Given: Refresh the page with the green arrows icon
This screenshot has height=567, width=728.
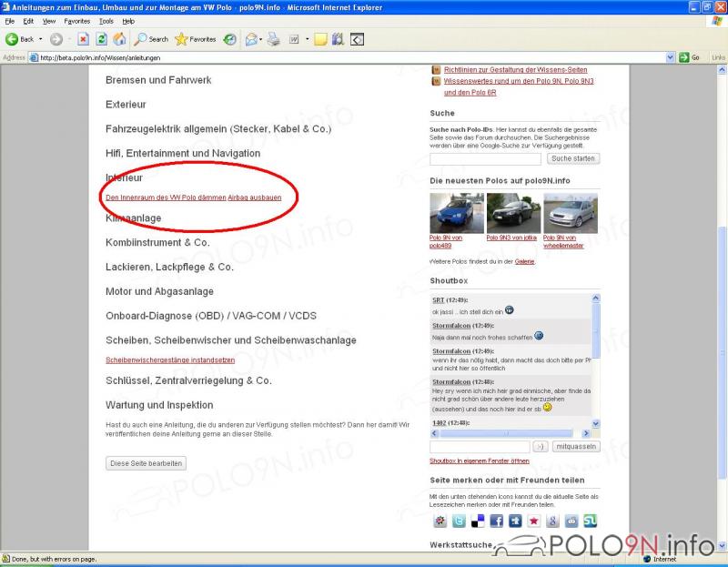Looking at the screenshot, I should pos(101,39).
